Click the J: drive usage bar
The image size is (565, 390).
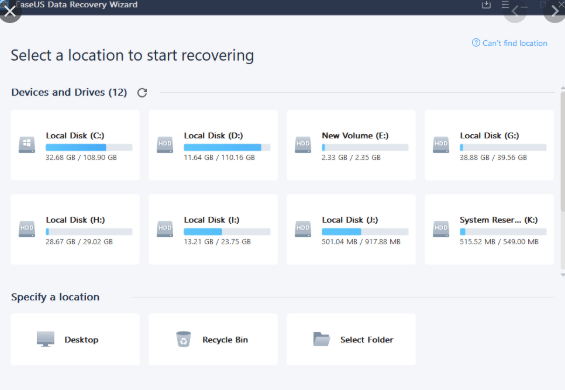point(365,231)
